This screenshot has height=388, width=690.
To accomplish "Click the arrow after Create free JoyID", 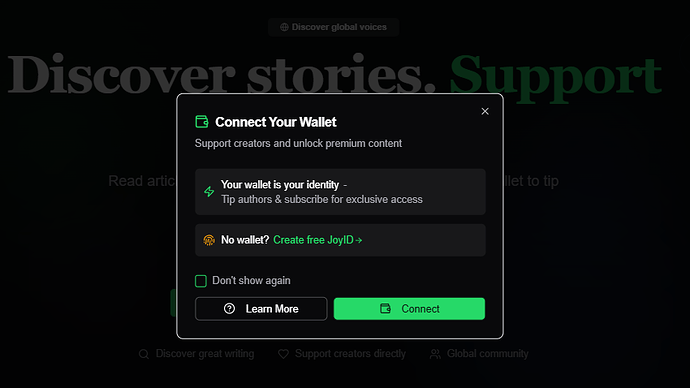I will tap(359, 240).
